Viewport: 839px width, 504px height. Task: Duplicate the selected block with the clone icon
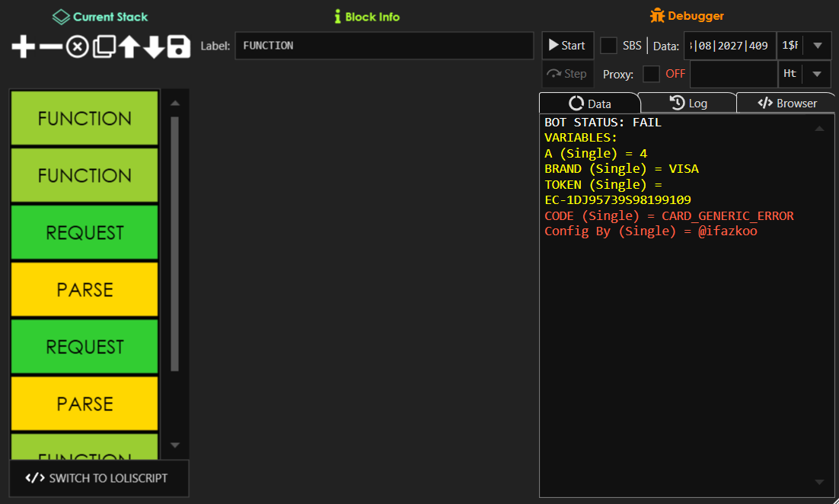click(x=104, y=46)
